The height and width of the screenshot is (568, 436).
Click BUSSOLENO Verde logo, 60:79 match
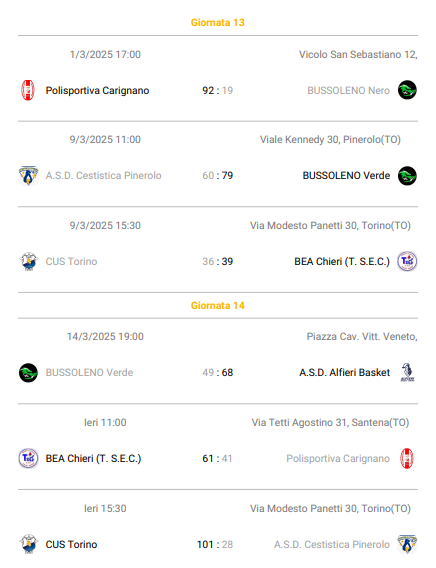407,176
